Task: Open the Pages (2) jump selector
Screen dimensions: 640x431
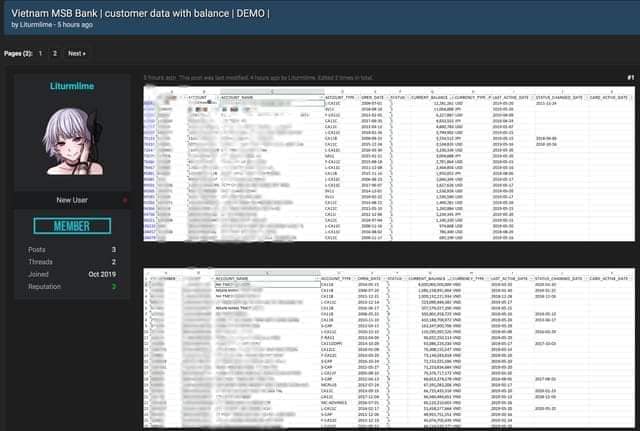Action: [18, 53]
